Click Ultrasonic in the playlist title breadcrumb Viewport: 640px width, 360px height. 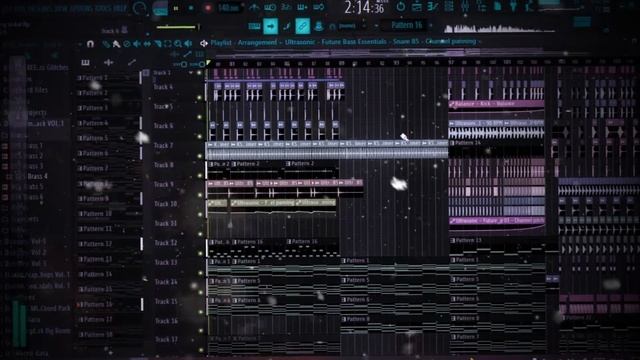[300, 42]
